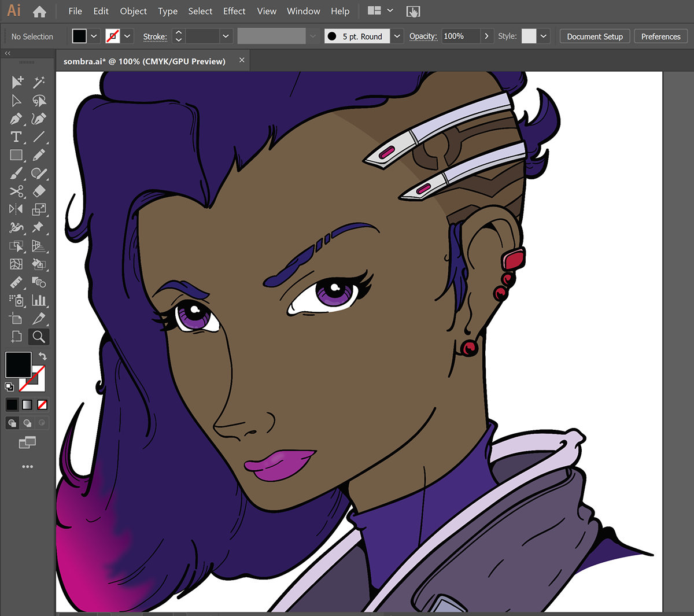Select the Column Graph tool
Image resolution: width=694 pixels, height=616 pixels.
(39, 300)
